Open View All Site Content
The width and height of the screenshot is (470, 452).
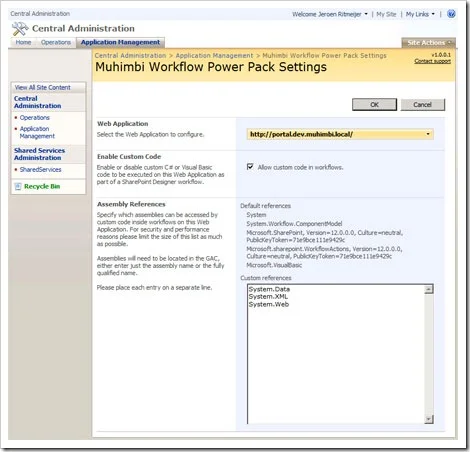point(42,88)
